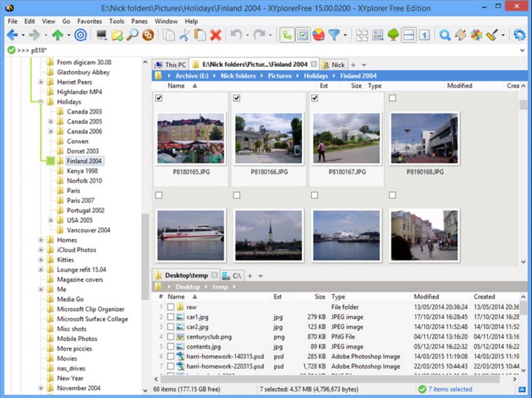The width and height of the screenshot is (532, 398).
Task: Click the red Delete X icon
Action: [x=215, y=35]
